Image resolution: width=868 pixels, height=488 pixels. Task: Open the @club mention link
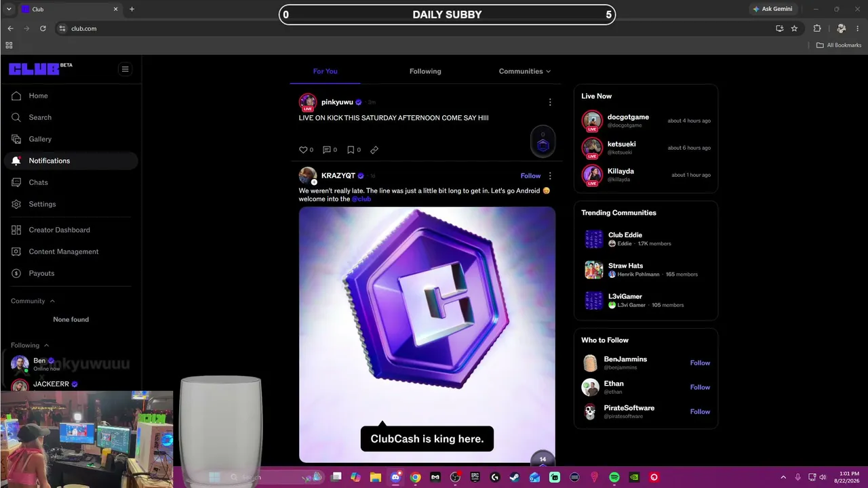coord(361,199)
